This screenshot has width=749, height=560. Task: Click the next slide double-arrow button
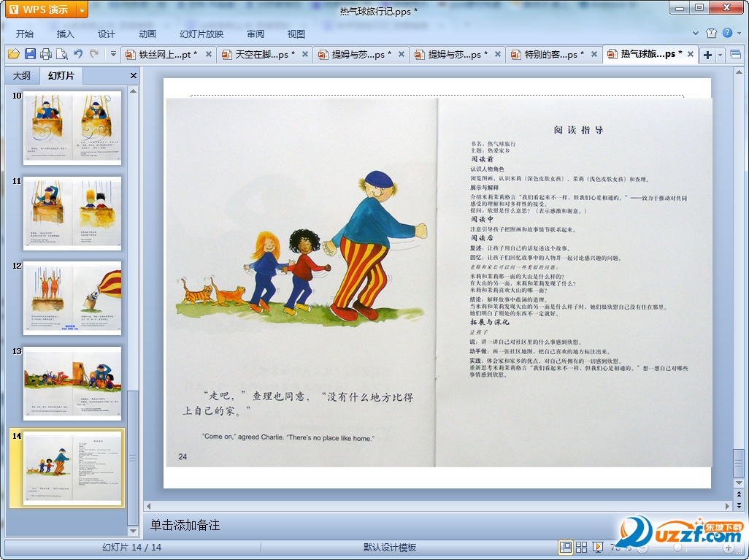(x=739, y=505)
